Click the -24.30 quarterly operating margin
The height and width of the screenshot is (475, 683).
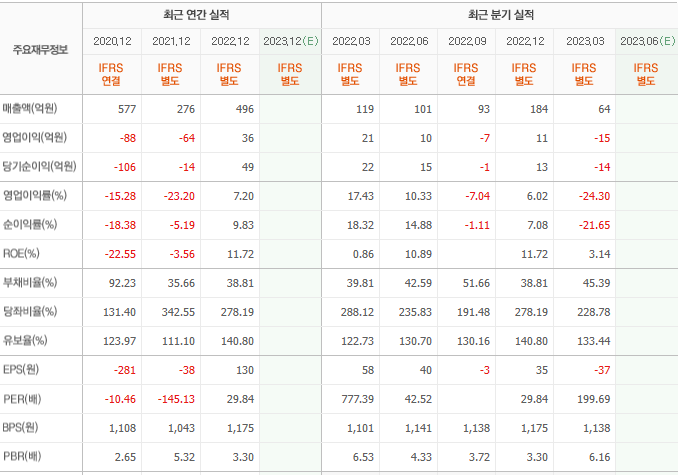tap(595, 196)
